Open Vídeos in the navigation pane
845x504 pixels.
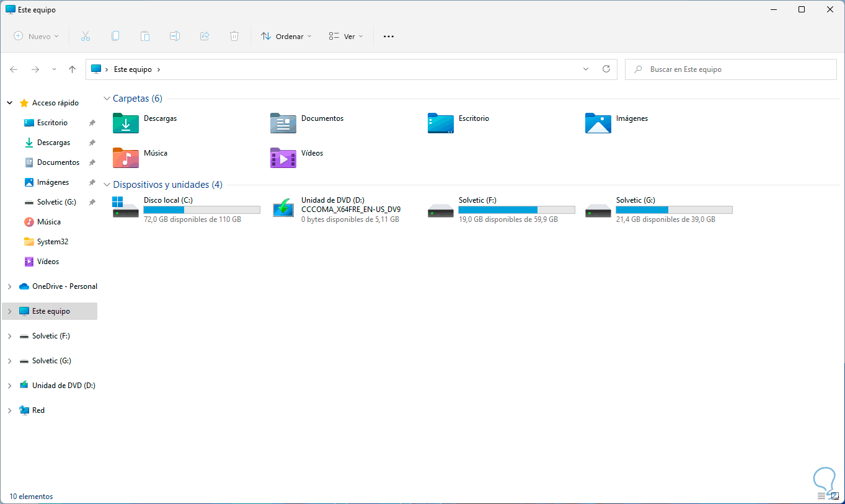48,262
